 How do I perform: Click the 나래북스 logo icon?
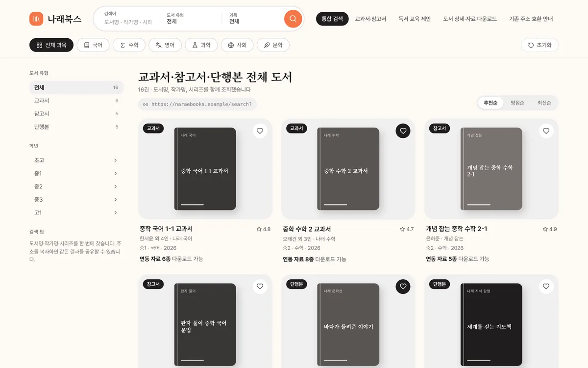click(x=36, y=19)
